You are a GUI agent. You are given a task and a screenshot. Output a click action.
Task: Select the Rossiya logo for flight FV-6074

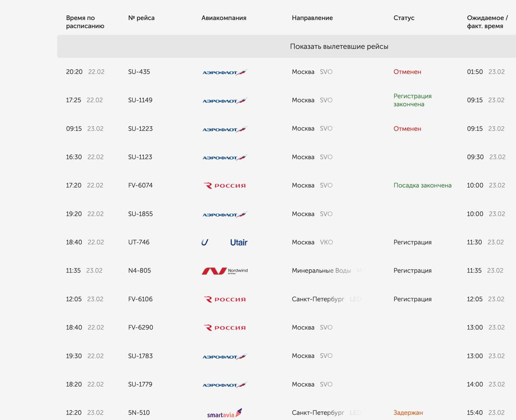pos(225,186)
